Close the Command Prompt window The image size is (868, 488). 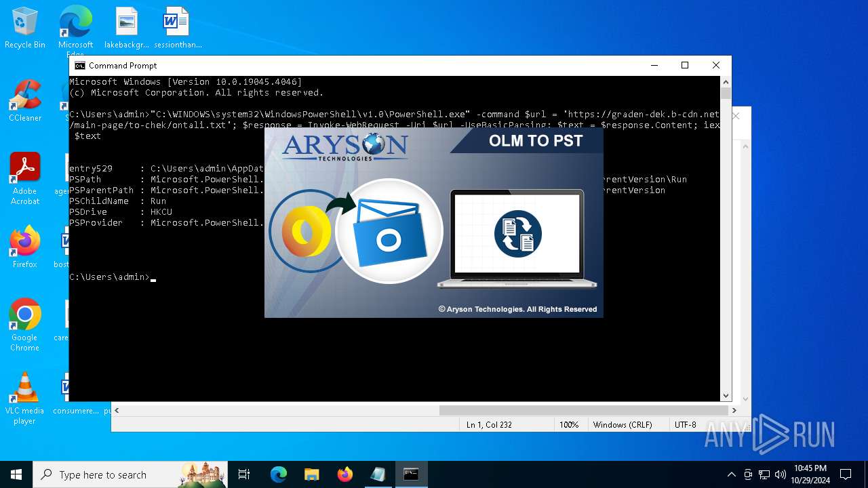point(716,66)
